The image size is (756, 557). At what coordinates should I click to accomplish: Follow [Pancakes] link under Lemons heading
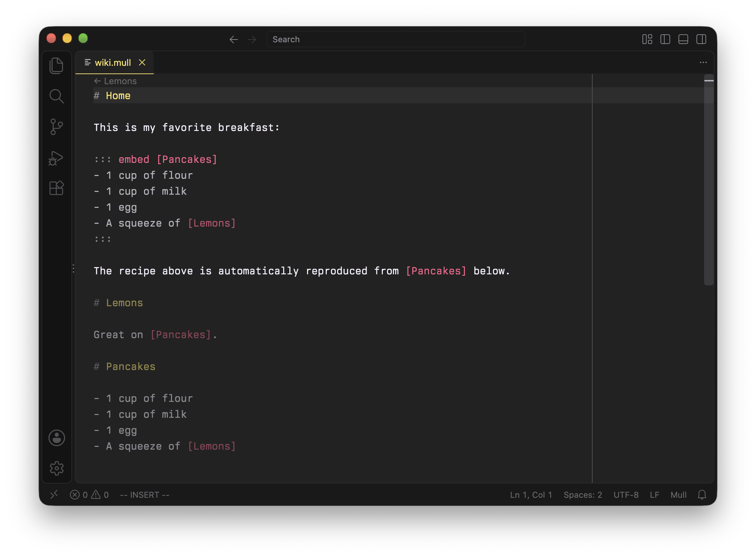pos(181,335)
